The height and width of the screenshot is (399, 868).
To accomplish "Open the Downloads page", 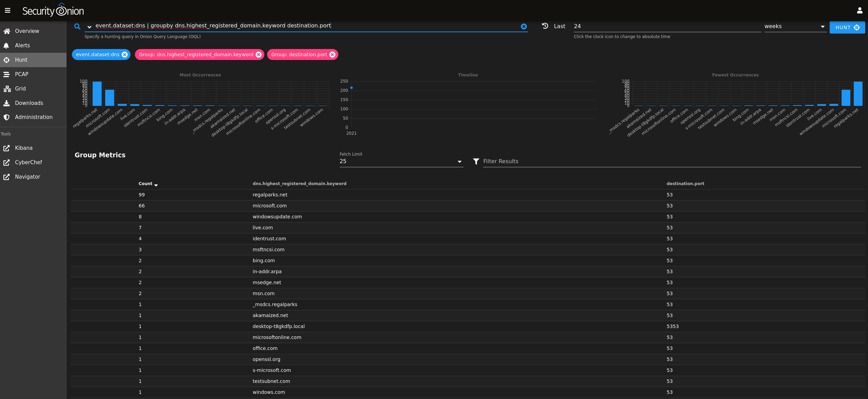I will click(33, 103).
